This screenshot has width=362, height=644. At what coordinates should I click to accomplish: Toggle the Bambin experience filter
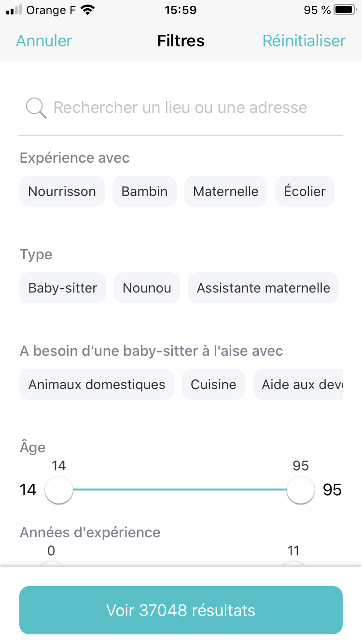144,191
